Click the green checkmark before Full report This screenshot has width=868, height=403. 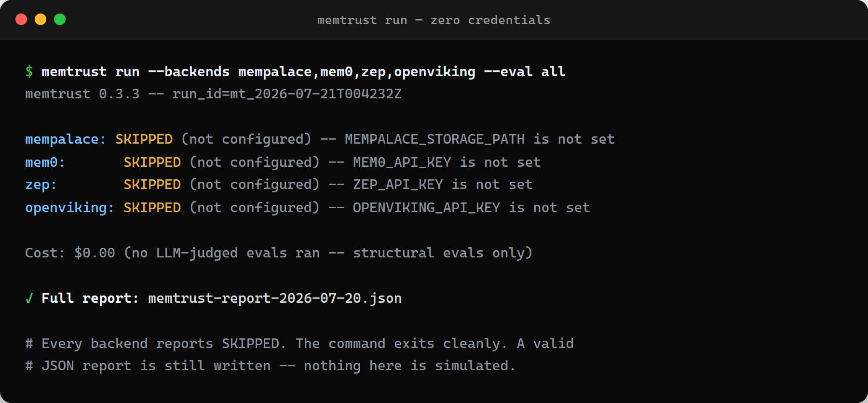(x=29, y=298)
